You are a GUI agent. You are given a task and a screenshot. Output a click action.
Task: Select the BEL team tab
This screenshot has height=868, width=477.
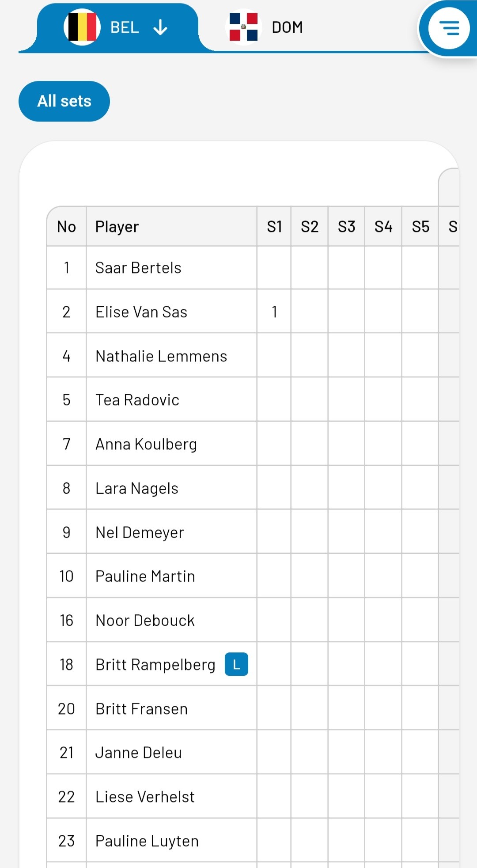(x=117, y=27)
